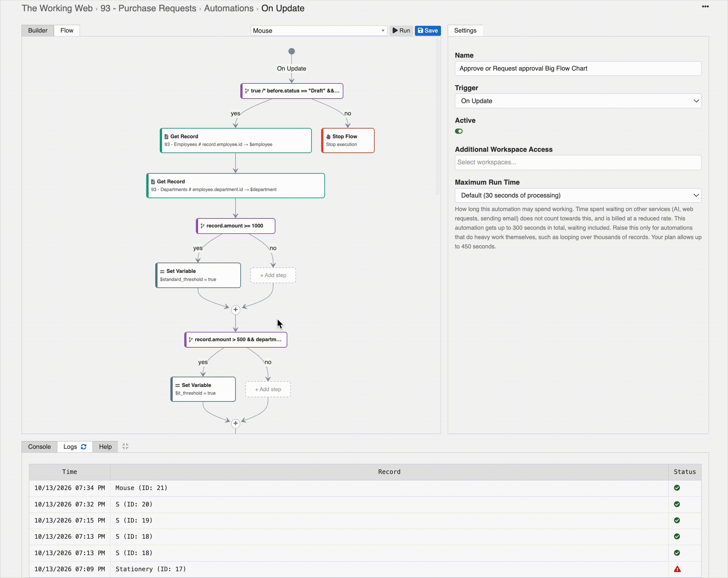Select the true /* before.status condition node
This screenshot has height=578, width=728.
click(x=292, y=91)
